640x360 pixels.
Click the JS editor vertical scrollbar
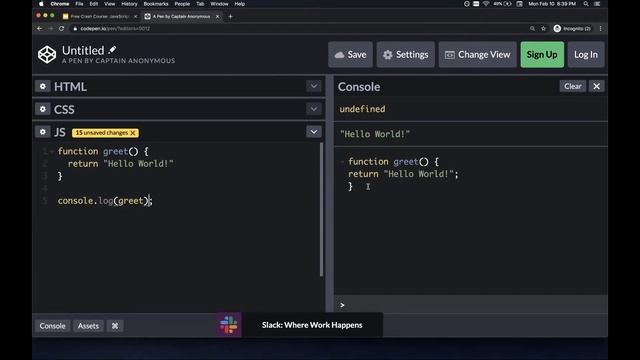point(322,209)
